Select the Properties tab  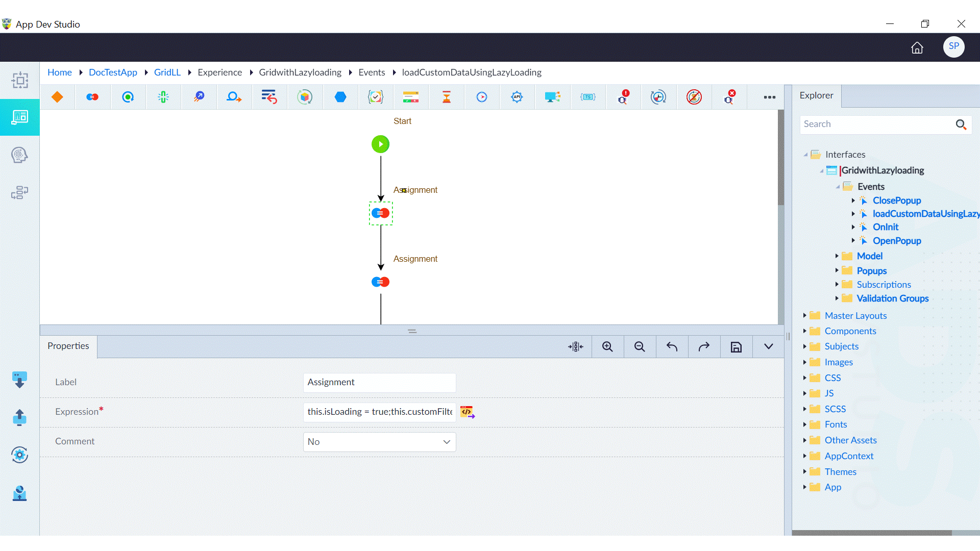(x=68, y=346)
